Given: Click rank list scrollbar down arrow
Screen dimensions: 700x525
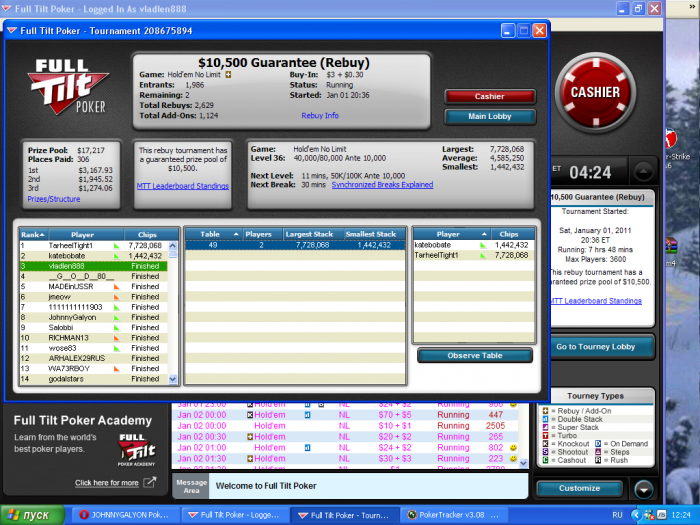Looking at the screenshot, I should (x=173, y=379).
